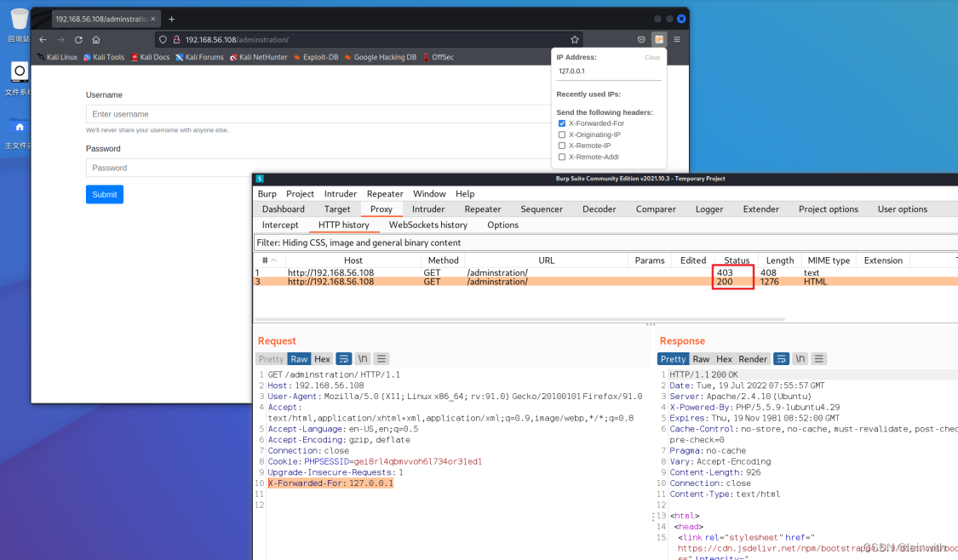The width and height of the screenshot is (958, 560).
Task: Switch Request view to Hex
Action: click(x=322, y=359)
